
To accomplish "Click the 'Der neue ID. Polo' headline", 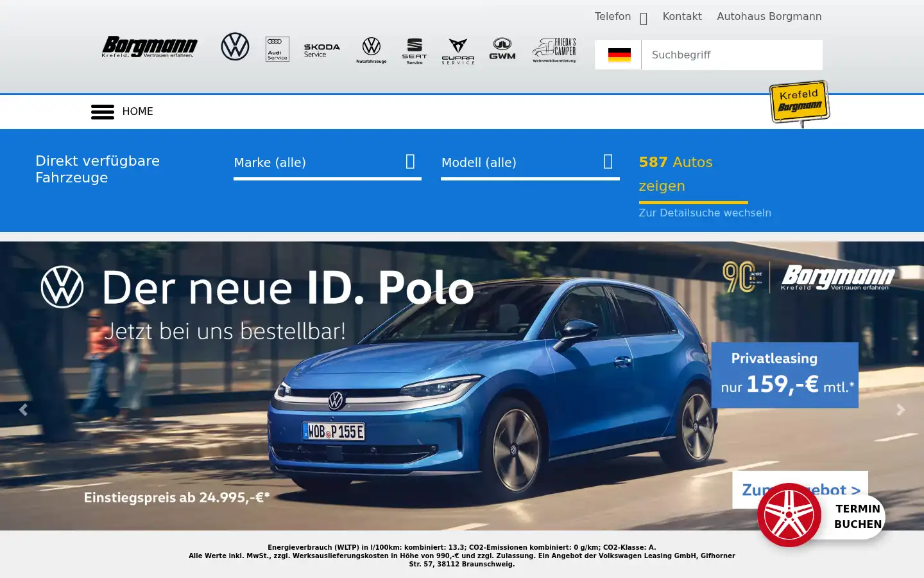I will (x=287, y=288).
